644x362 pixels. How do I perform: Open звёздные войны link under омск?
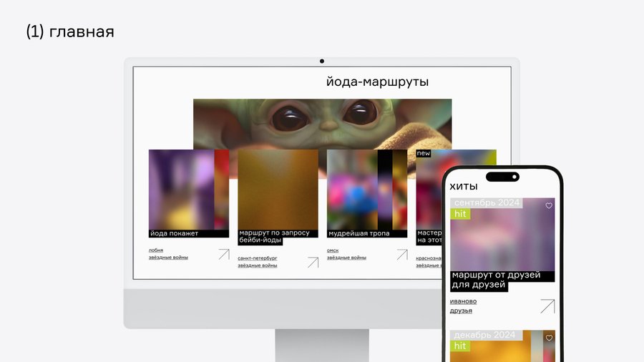pyautogui.click(x=346, y=258)
